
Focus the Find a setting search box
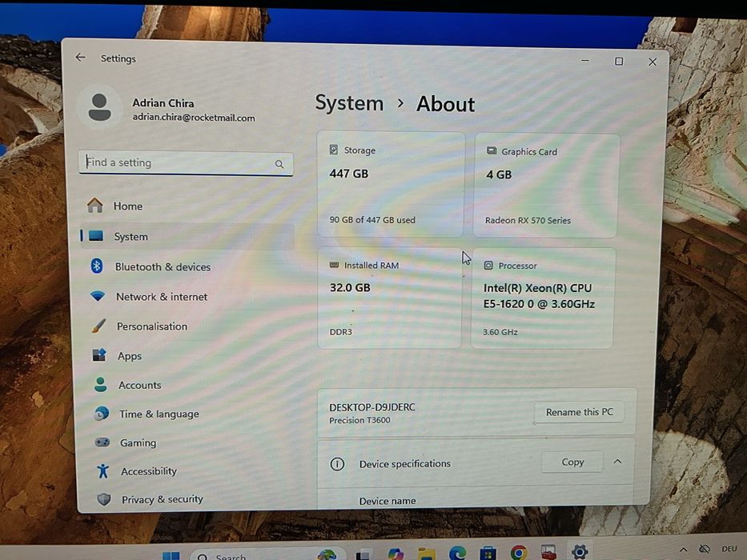tap(186, 163)
